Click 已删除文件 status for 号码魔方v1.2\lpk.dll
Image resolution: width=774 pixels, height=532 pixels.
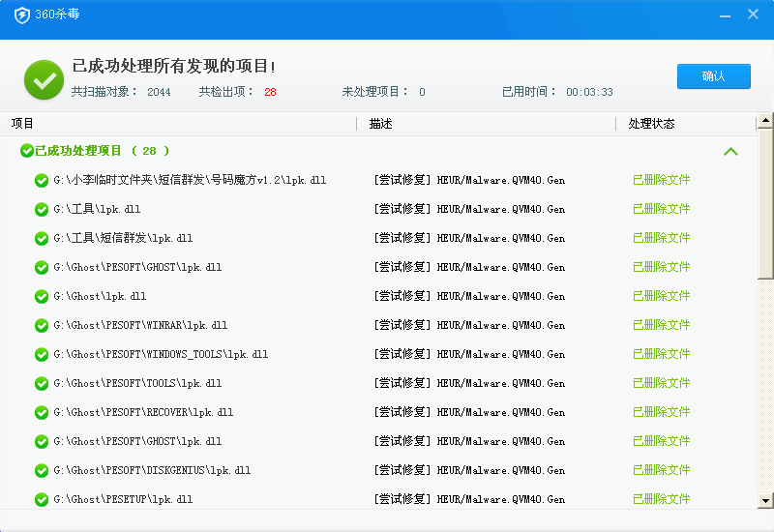pyautogui.click(x=662, y=180)
